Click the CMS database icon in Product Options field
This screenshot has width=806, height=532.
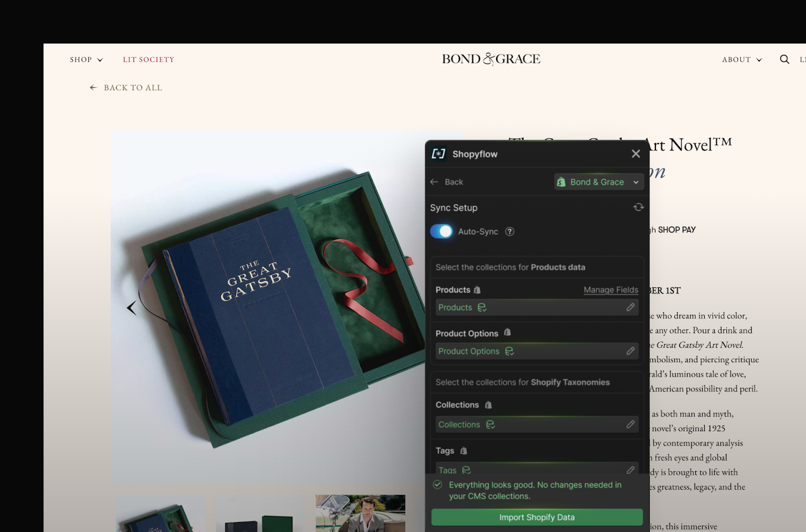pyautogui.click(x=509, y=351)
